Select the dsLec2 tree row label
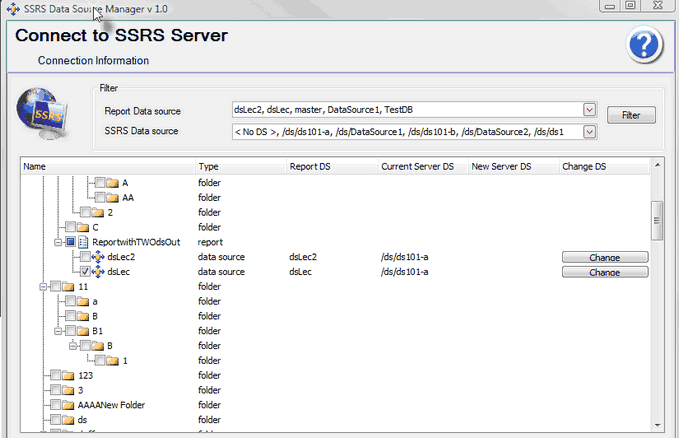The image size is (679, 438). [121, 257]
